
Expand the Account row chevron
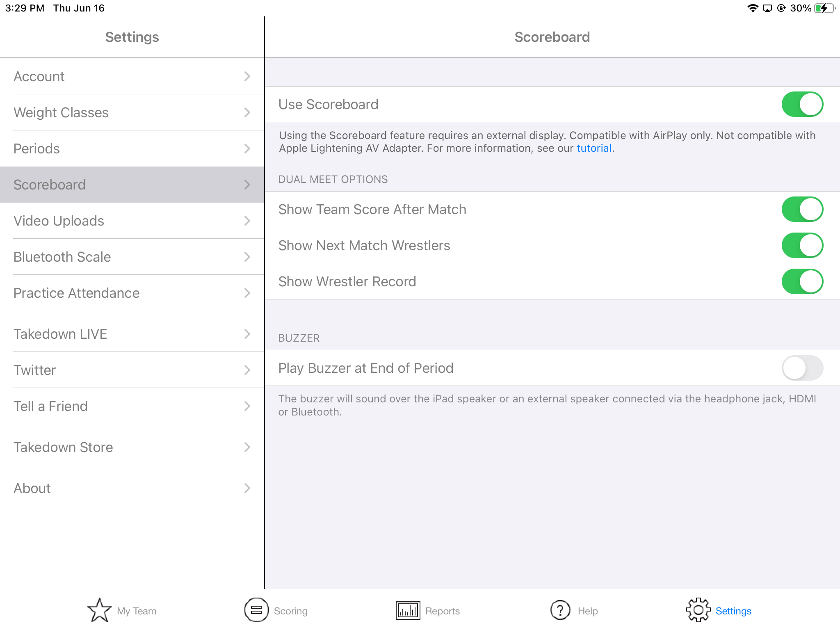(x=247, y=76)
